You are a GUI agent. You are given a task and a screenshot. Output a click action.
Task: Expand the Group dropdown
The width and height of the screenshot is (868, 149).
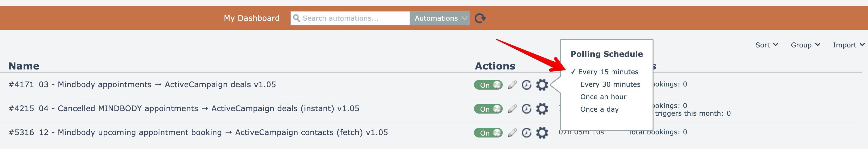[805, 45]
